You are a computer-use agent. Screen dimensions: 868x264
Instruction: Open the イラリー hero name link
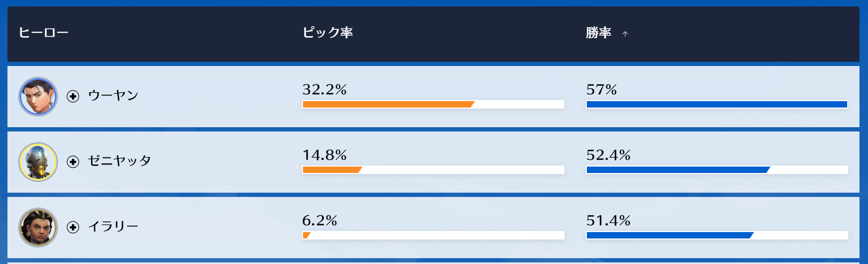(113, 227)
